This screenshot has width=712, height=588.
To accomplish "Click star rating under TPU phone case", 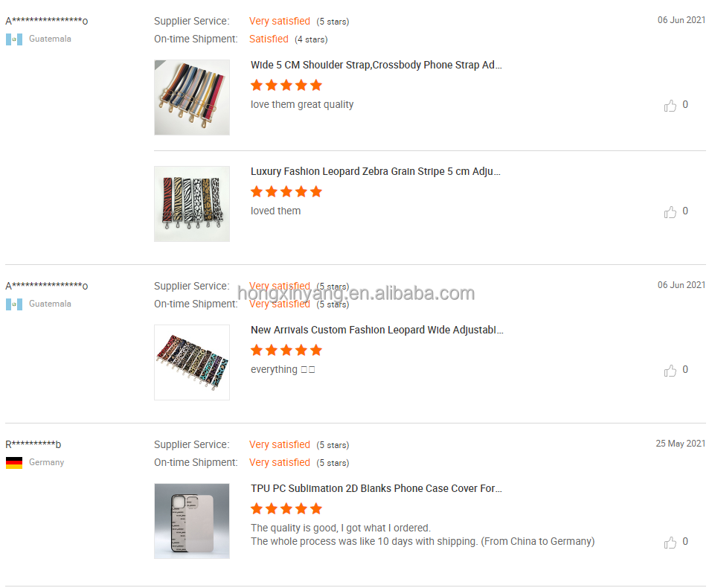I will pos(286,508).
